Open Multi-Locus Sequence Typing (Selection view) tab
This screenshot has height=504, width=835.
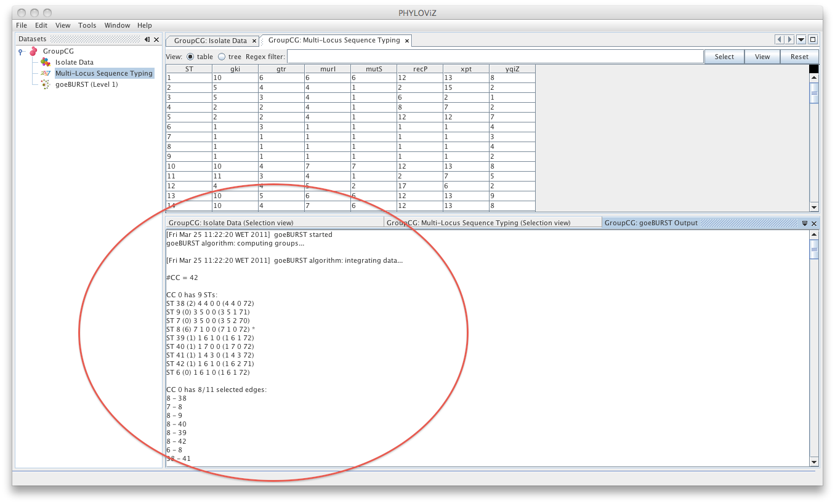click(x=493, y=223)
